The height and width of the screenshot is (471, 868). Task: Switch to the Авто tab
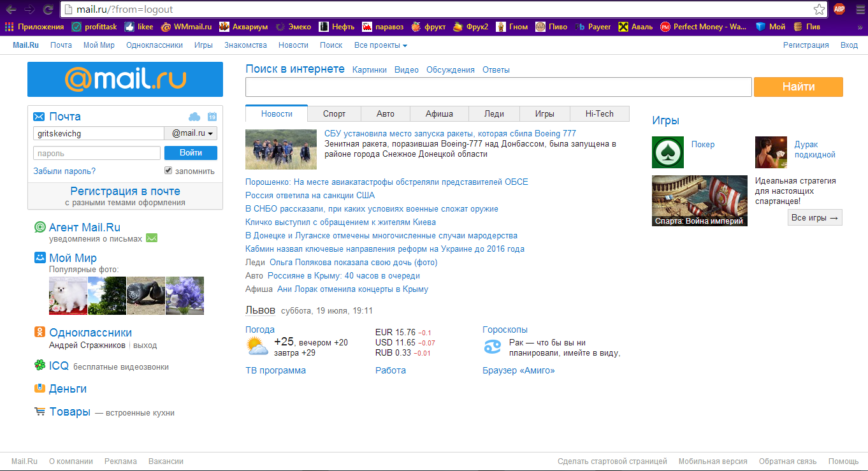coord(385,114)
